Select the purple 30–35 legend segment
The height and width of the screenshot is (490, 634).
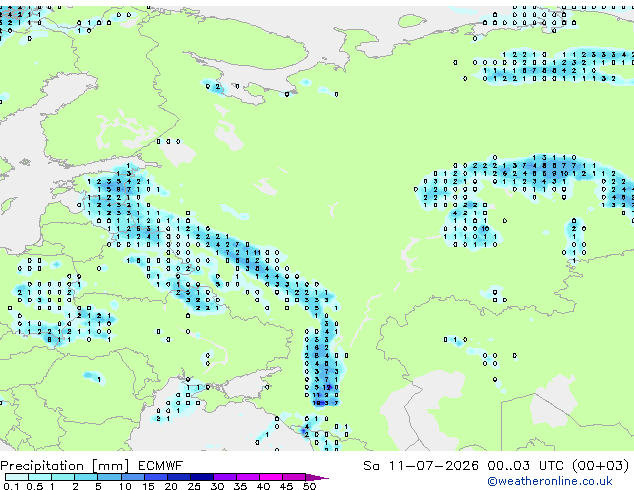tap(225, 477)
